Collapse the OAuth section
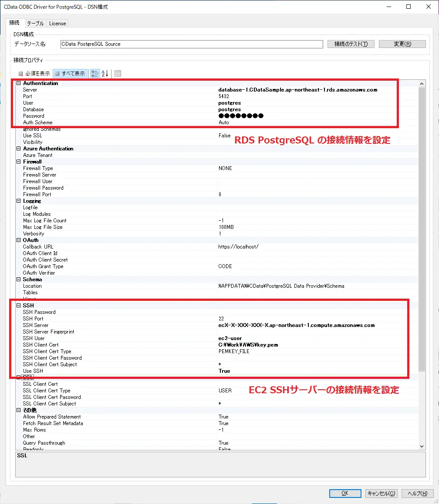439x504 pixels. coord(18,240)
